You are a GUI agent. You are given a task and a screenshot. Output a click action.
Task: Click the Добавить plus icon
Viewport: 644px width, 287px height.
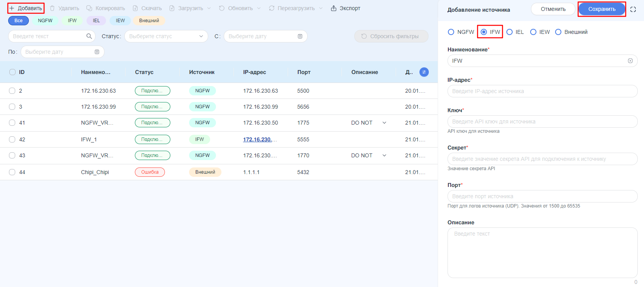click(x=12, y=8)
